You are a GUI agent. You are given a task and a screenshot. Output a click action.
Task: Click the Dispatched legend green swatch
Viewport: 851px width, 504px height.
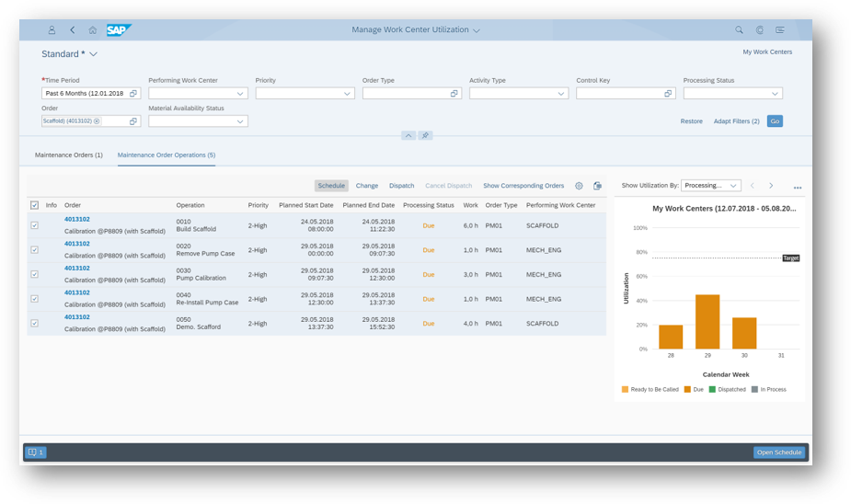click(x=712, y=390)
